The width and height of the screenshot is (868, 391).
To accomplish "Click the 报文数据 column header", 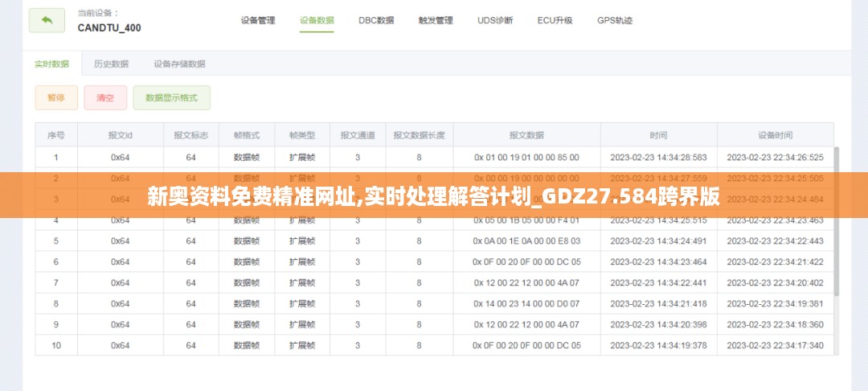I will coord(526,135).
